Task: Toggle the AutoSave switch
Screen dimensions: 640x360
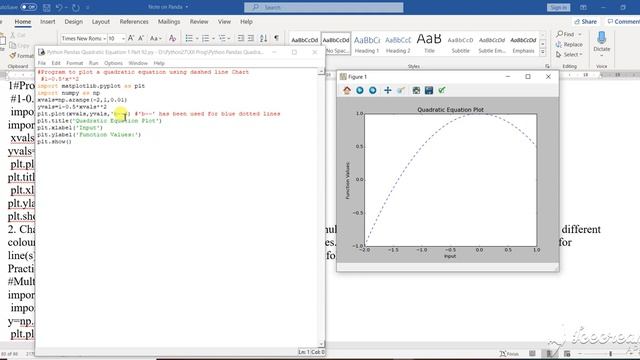Action: pos(29,7)
